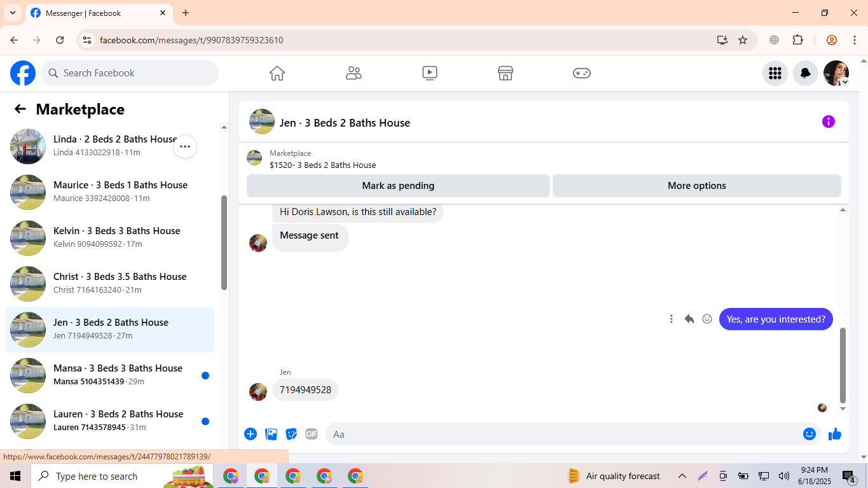Screen dimensions: 868x488
Task: Click the chat messages scrollbar
Action: coord(843,365)
